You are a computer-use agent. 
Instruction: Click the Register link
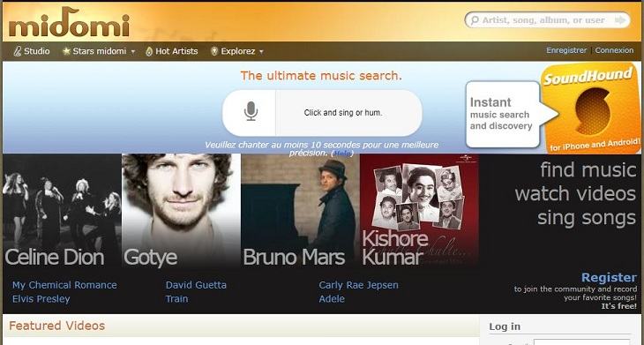pyautogui.click(x=609, y=277)
